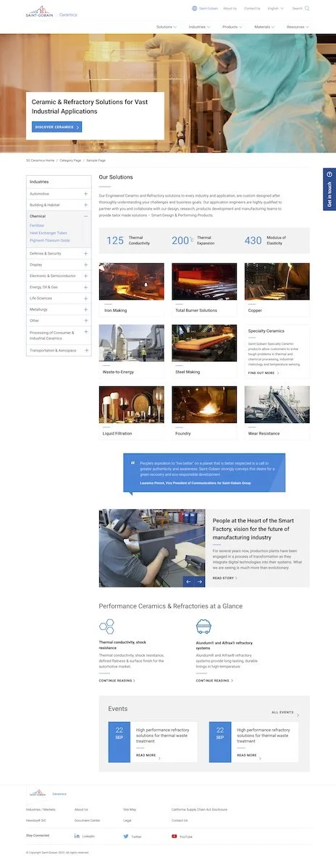The width and height of the screenshot is (336, 868).
Task: Click the search magnifier icon
Action: [307, 9]
